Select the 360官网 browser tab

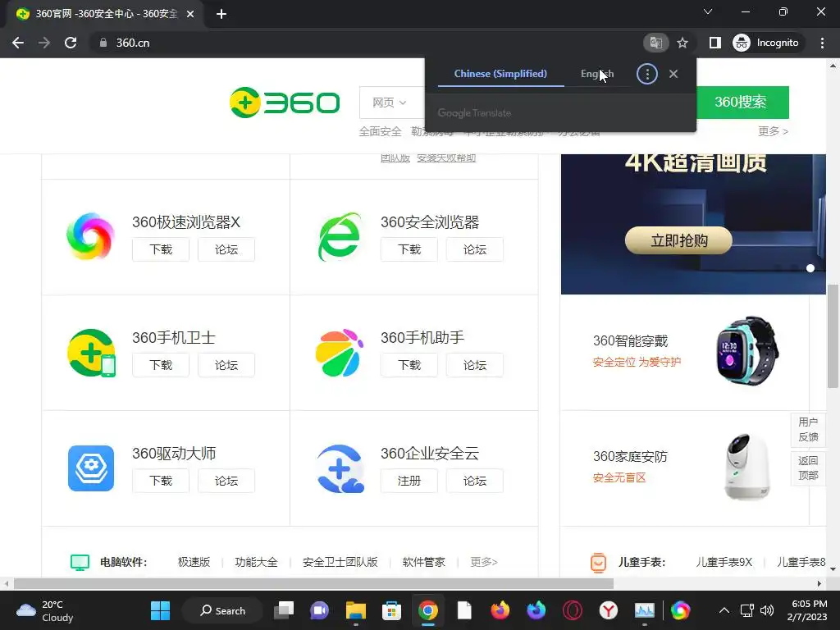[x=106, y=14]
